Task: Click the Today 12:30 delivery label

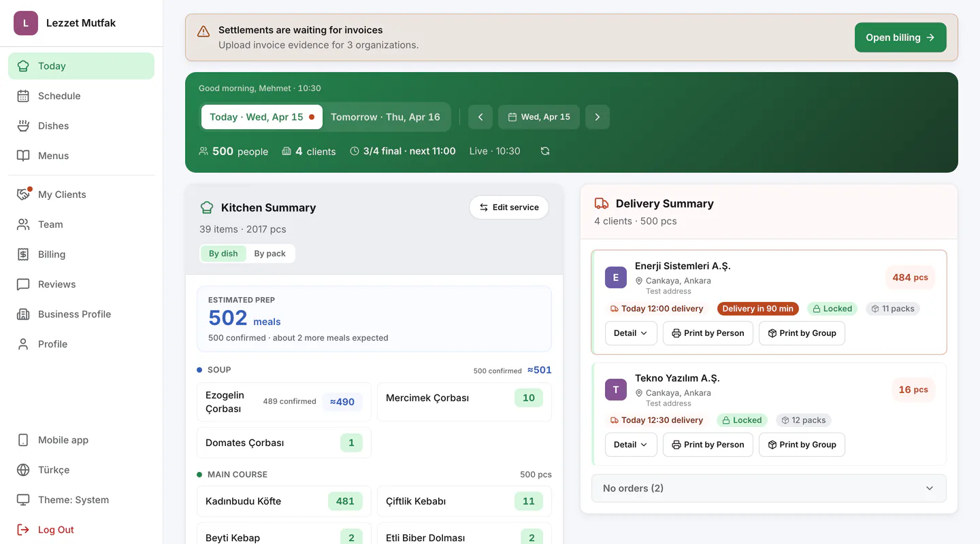Action: point(657,420)
